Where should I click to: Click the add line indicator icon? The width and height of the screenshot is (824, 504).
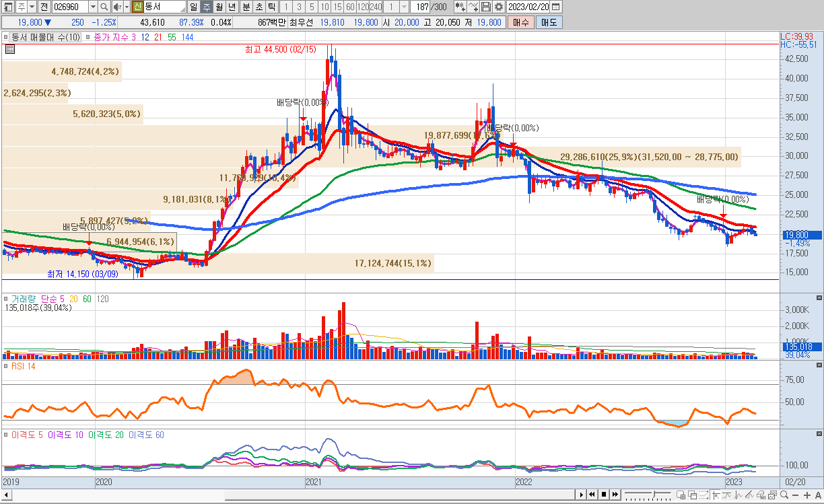click(473, 7)
